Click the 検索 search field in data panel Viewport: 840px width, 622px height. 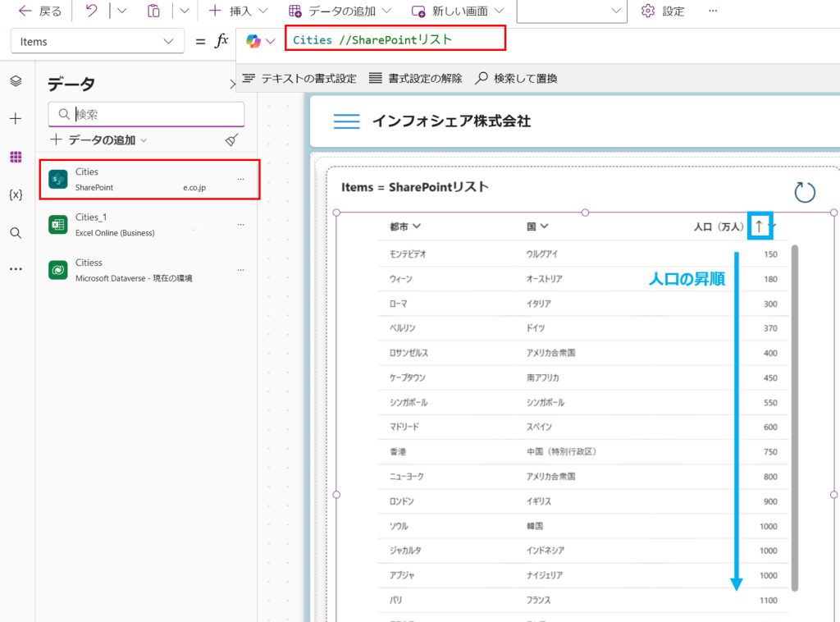click(x=156, y=115)
